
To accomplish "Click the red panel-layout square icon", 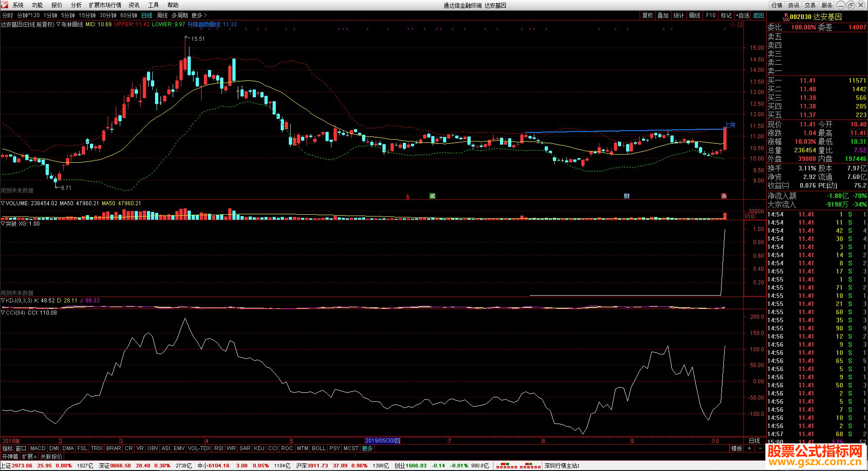I will (x=740, y=25).
